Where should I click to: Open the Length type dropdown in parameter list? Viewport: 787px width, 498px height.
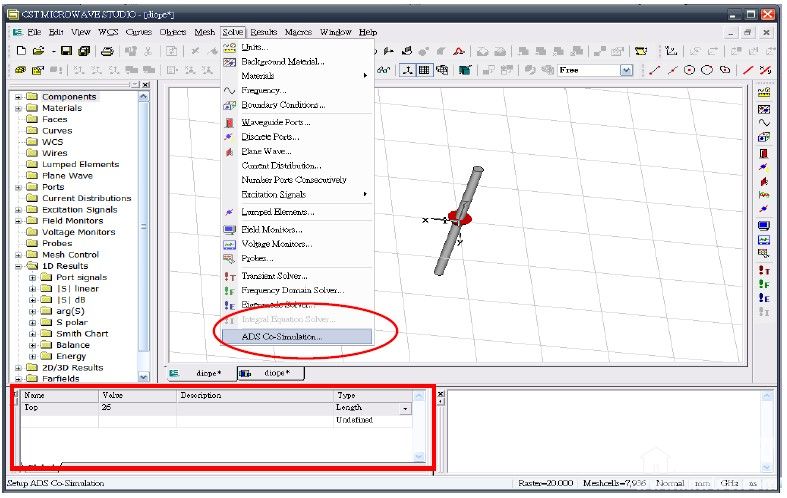click(405, 409)
